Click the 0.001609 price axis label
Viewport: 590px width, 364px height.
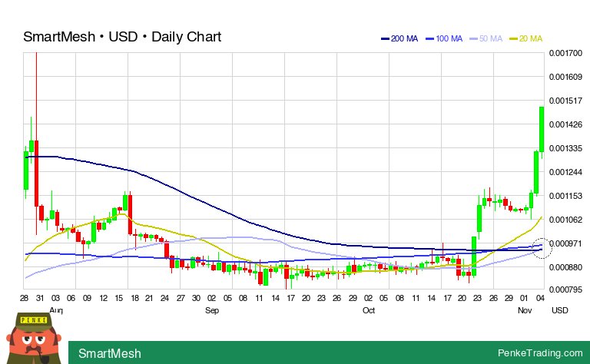[565, 77]
